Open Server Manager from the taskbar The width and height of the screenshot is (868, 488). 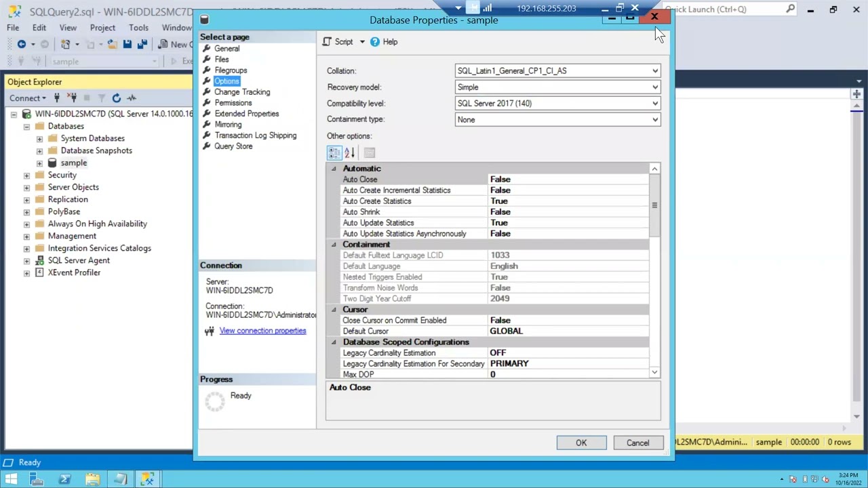click(37, 479)
